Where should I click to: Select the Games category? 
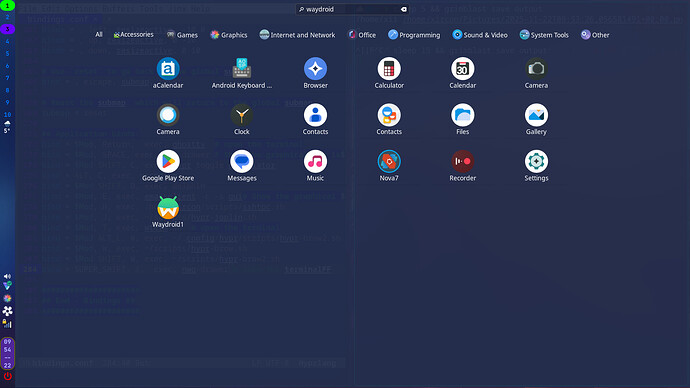click(x=182, y=35)
